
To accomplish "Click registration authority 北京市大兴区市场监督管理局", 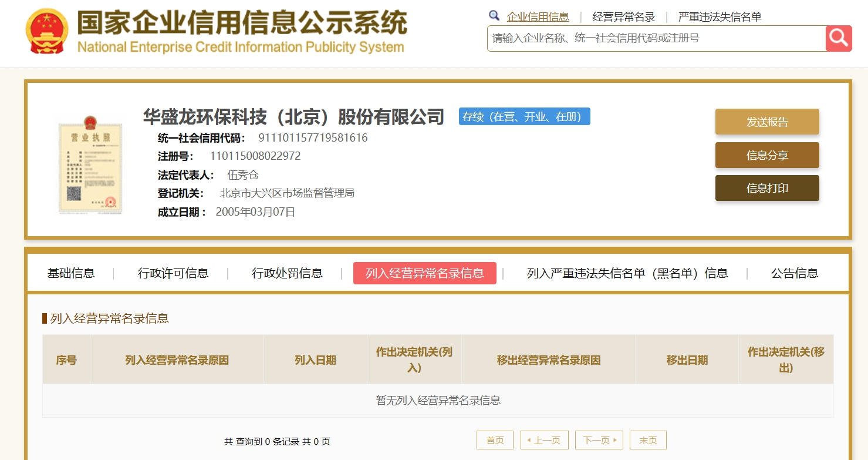I will [287, 193].
